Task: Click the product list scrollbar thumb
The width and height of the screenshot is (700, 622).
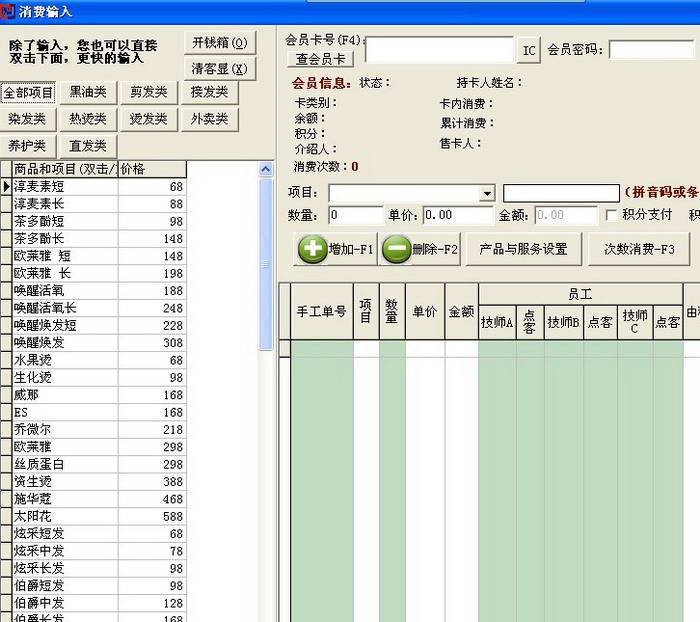Action: (266, 264)
